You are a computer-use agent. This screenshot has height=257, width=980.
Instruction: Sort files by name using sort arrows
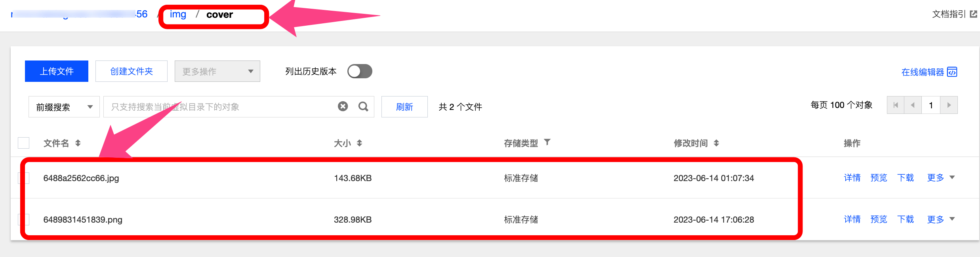(78, 143)
